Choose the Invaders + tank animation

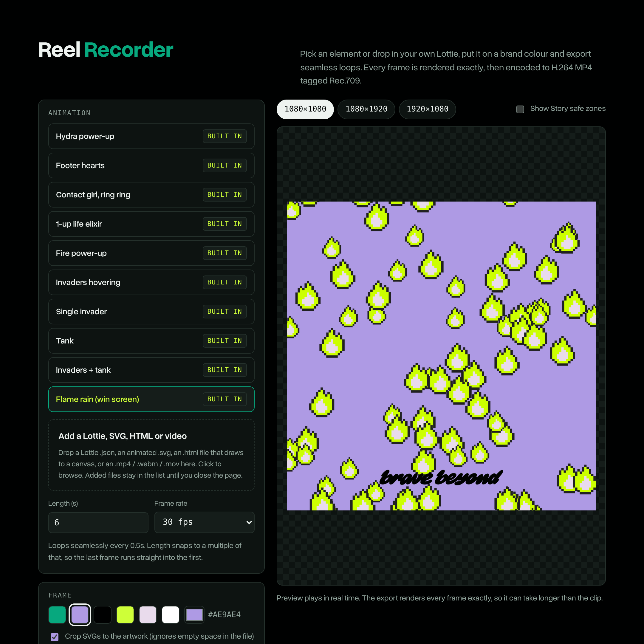point(151,370)
